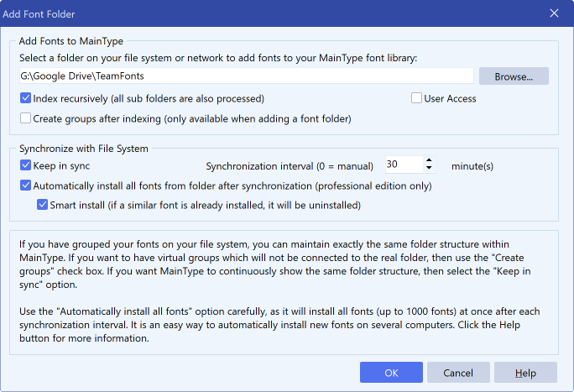The width and height of the screenshot is (574, 392).
Task: Uncheck the Index recursively checkbox
Action: coord(26,98)
